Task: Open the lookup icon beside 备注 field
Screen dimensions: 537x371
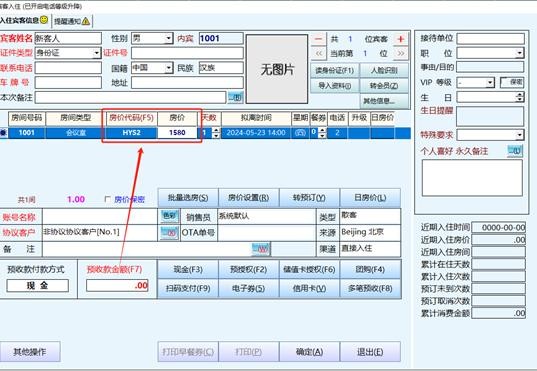Action: pyautogui.click(x=261, y=249)
